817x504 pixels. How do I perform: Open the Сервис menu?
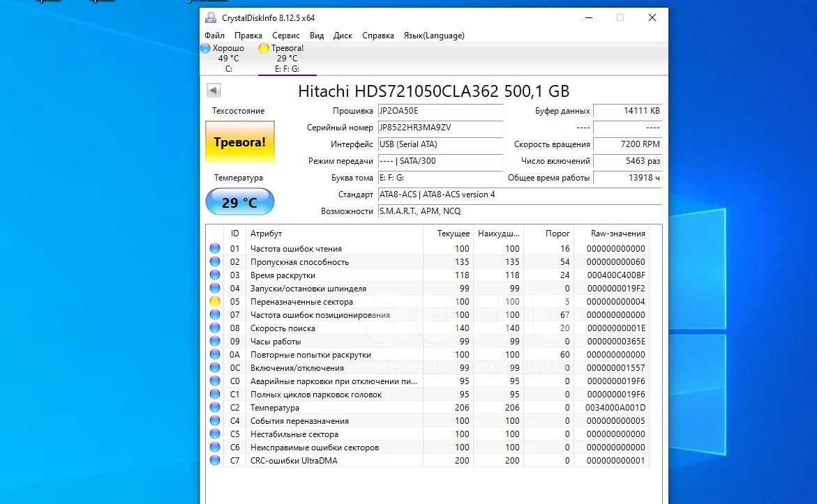pyautogui.click(x=285, y=36)
